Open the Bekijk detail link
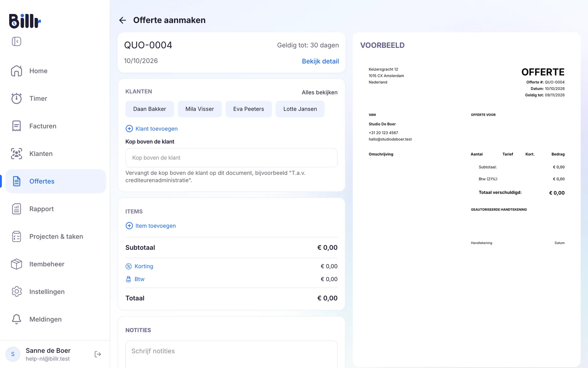This screenshot has height=368, width=588. click(320, 61)
